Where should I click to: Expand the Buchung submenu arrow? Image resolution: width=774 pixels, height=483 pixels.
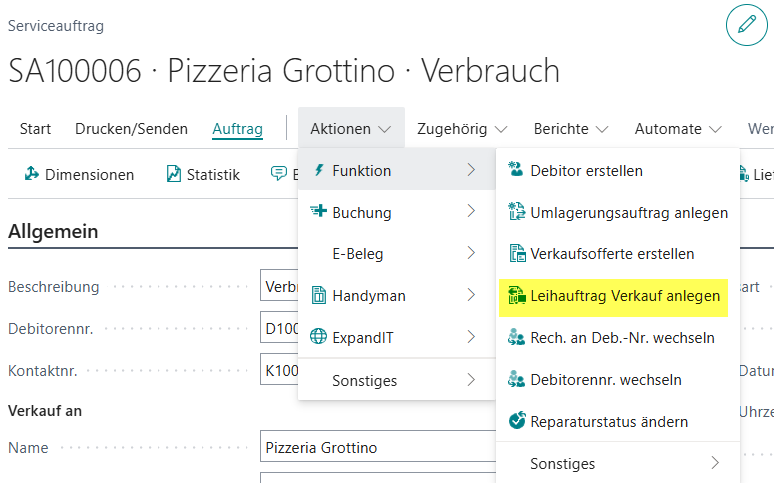click(x=471, y=212)
